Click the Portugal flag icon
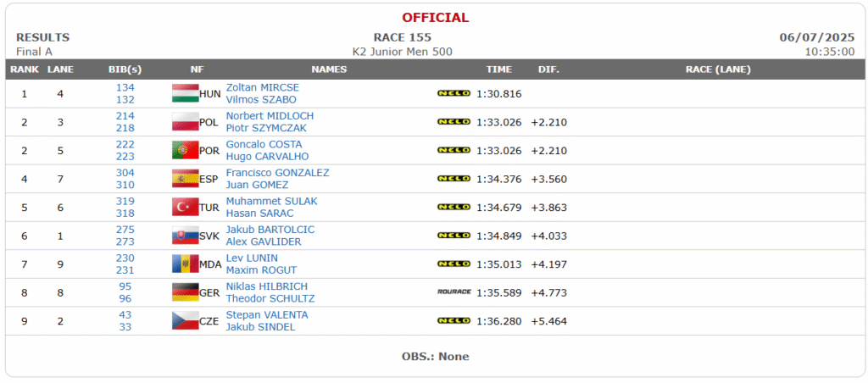The image size is (868, 383). (x=185, y=151)
